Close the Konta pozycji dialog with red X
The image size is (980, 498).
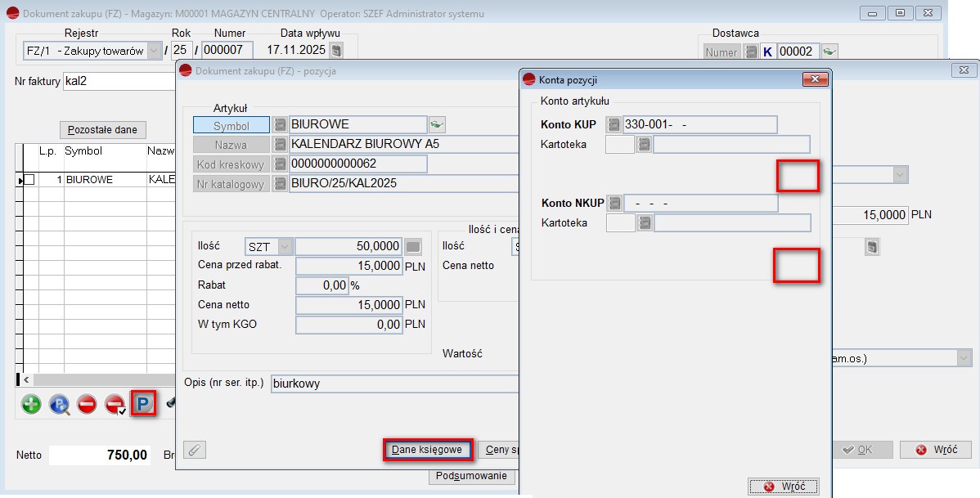click(x=816, y=79)
